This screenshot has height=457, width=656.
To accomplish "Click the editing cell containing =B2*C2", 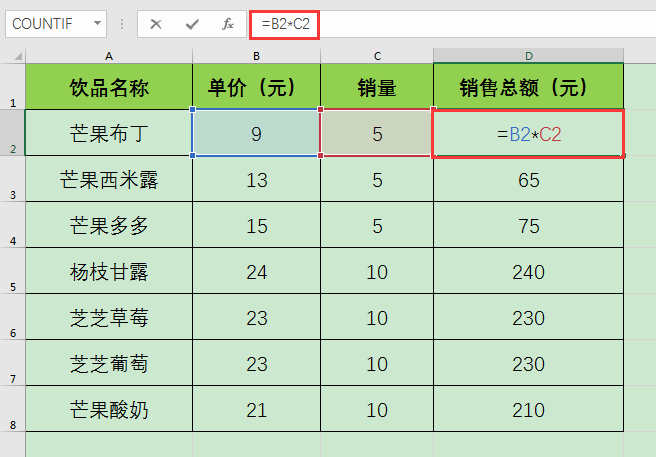I will point(529,133).
